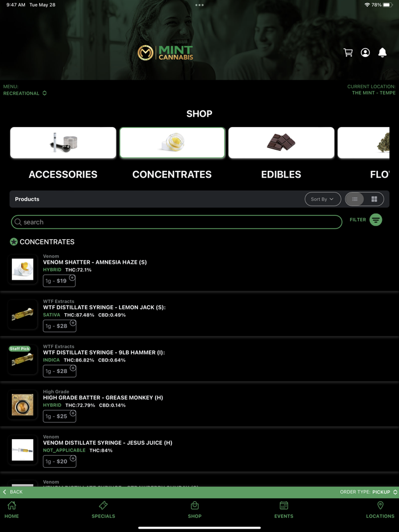399x532 pixels.
Task: Tap the notifications bell icon
Action: tap(382, 52)
